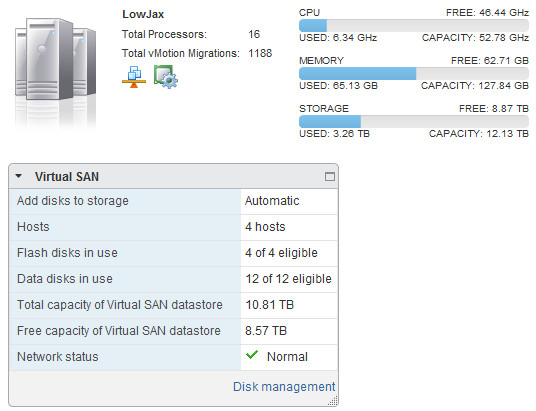Click the Virtual SAN panel resize grip

[333, 401]
